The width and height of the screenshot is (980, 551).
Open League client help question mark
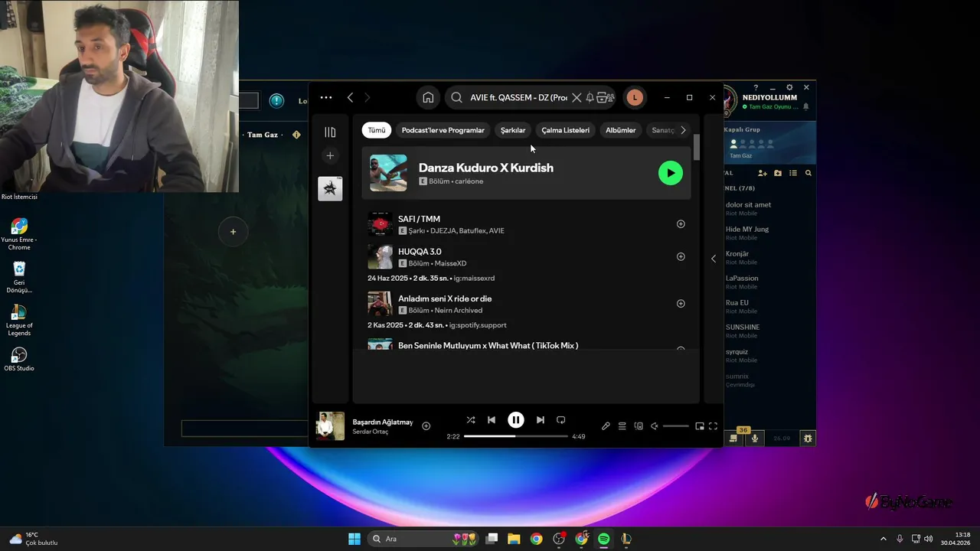click(x=756, y=88)
